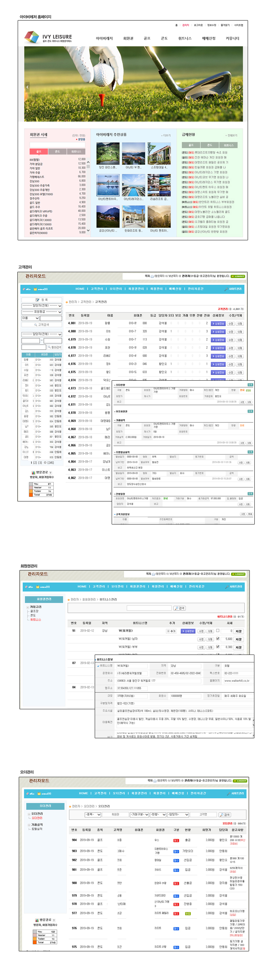Select the 콘도 tab under 회원권 시세

click(57, 151)
